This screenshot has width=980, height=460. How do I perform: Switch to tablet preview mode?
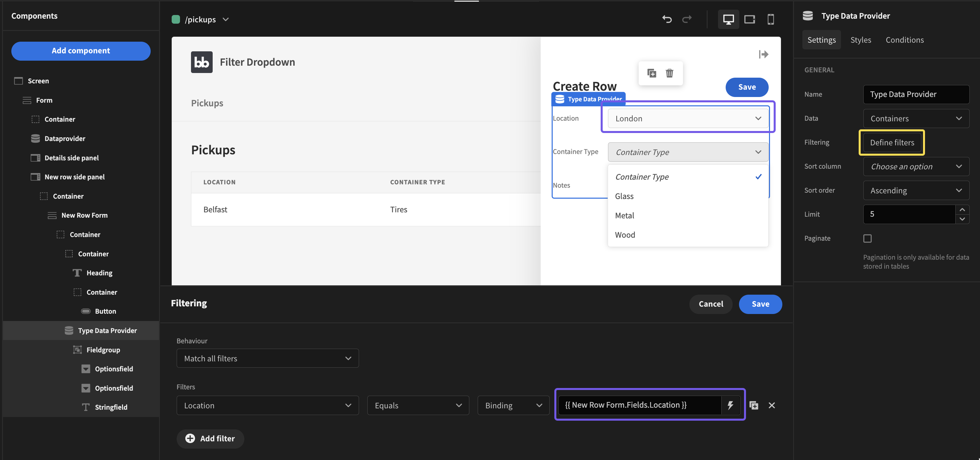[x=749, y=19]
